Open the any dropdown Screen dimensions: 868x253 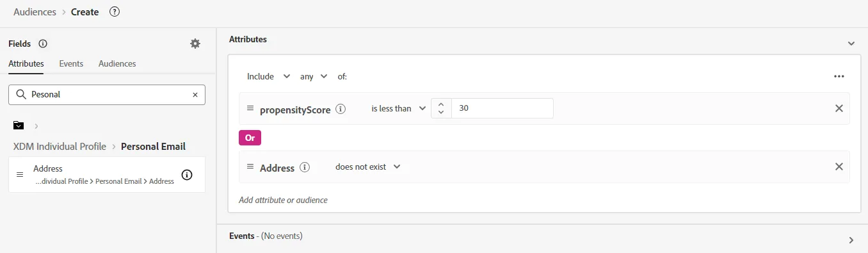pos(314,76)
